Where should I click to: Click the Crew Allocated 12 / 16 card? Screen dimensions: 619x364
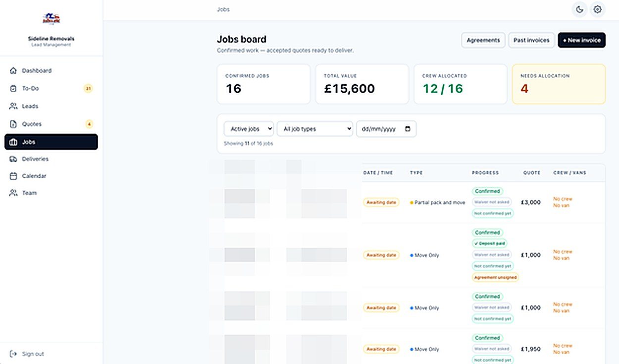pyautogui.click(x=461, y=84)
